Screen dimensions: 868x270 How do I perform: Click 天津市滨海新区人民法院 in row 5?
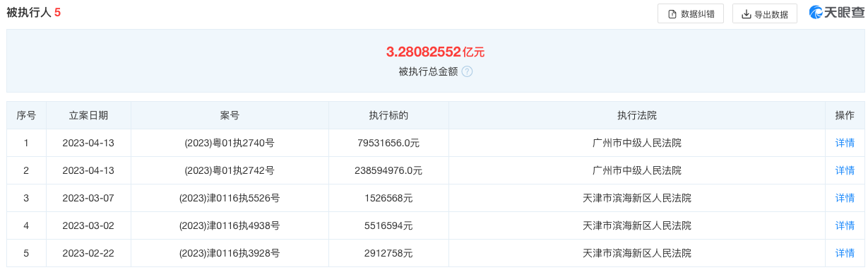(x=637, y=253)
